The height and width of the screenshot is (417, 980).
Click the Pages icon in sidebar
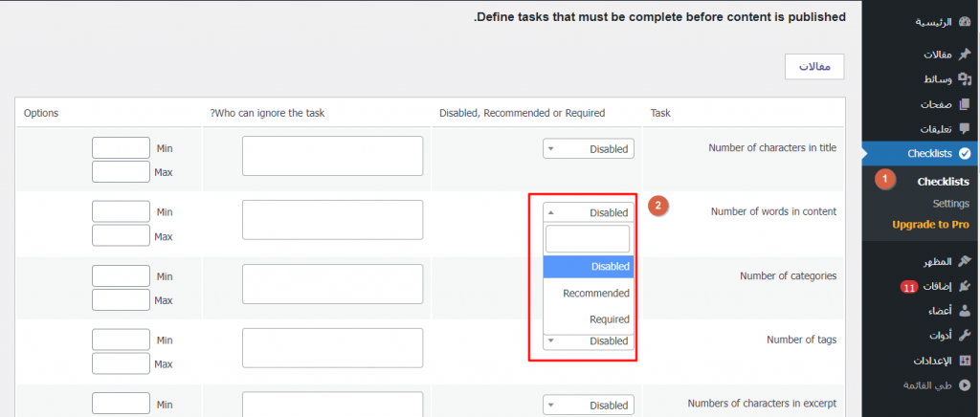(x=964, y=103)
